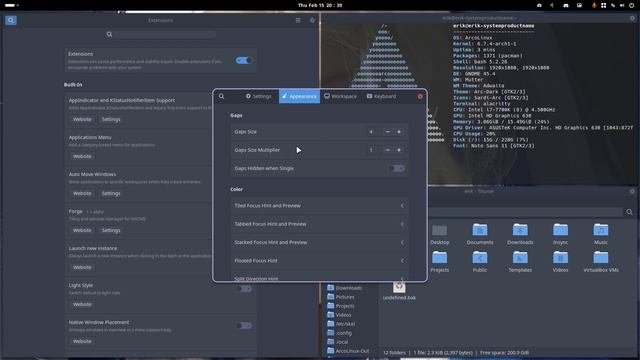Toggle the Light Style extension switch
Screen dimensions: 640x360
(x=244, y=289)
